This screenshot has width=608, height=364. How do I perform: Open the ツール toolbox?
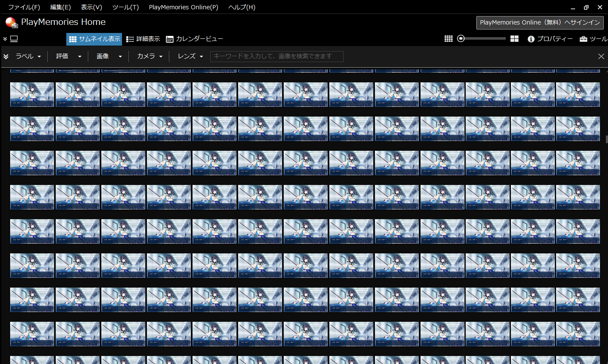click(594, 39)
